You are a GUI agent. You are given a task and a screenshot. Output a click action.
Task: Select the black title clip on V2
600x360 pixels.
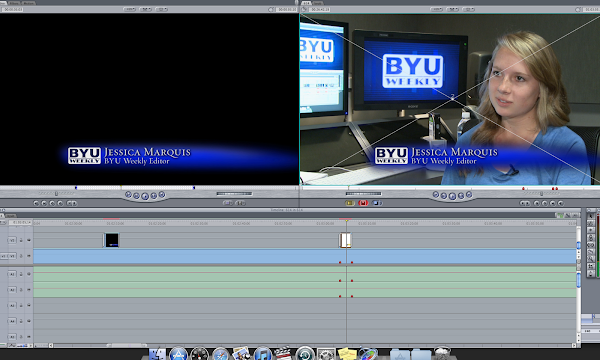pyautogui.click(x=112, y=240)
